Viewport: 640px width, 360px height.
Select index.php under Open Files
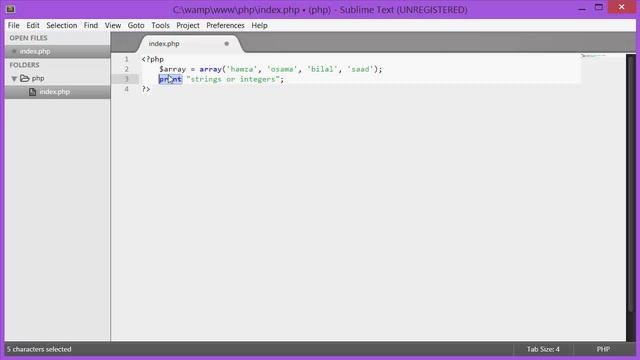click(57, 51)
